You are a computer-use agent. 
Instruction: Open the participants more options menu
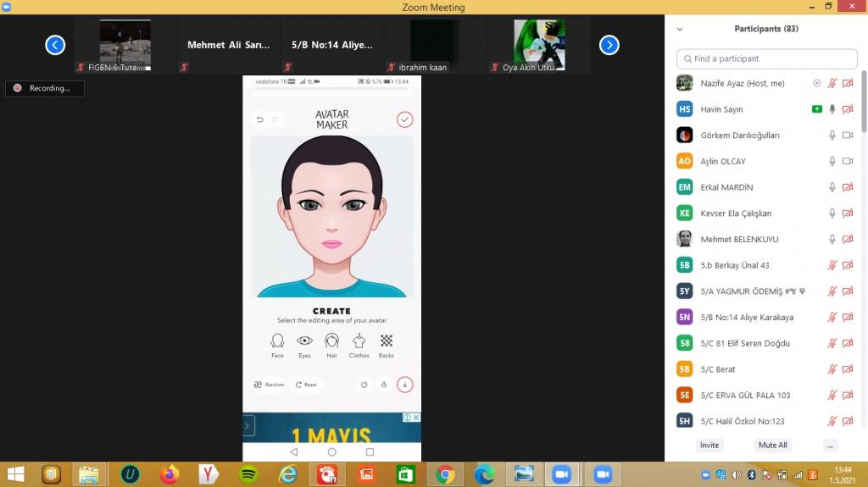pyautogui.click(x=830, y=445)
